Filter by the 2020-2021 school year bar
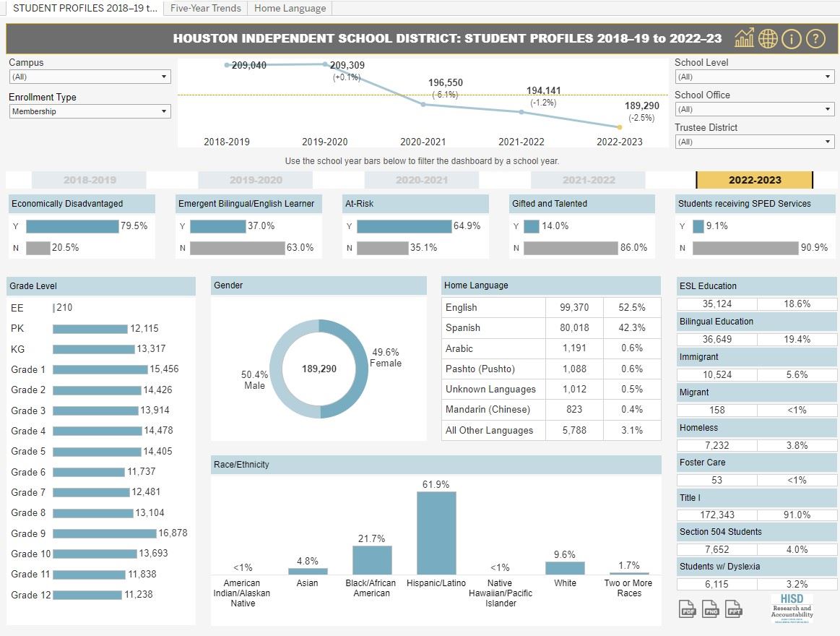Screen dimensions: 840x636 pos(422,180)
